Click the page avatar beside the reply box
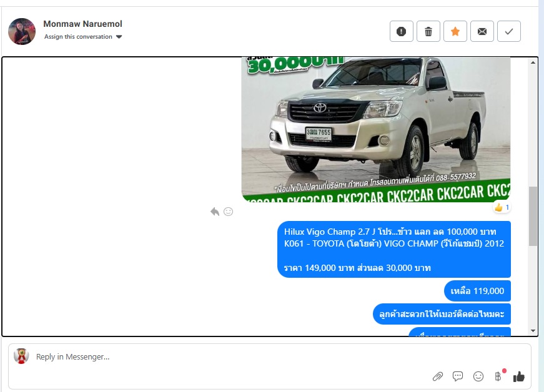Viewport: 544px width, 392px height. tap(21, 356)
